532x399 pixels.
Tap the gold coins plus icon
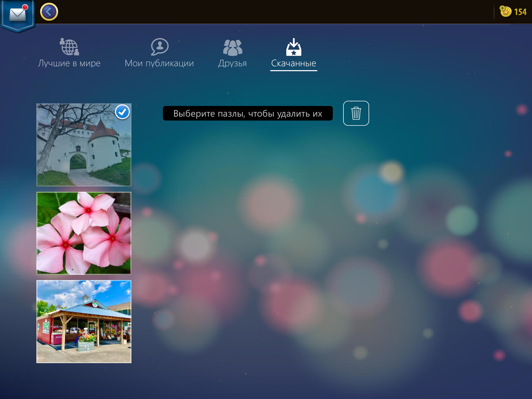click(x=506, y=11)
